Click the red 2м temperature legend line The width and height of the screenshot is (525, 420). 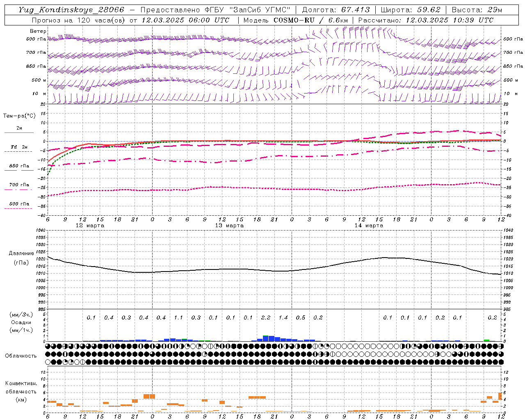click(19, 132)
